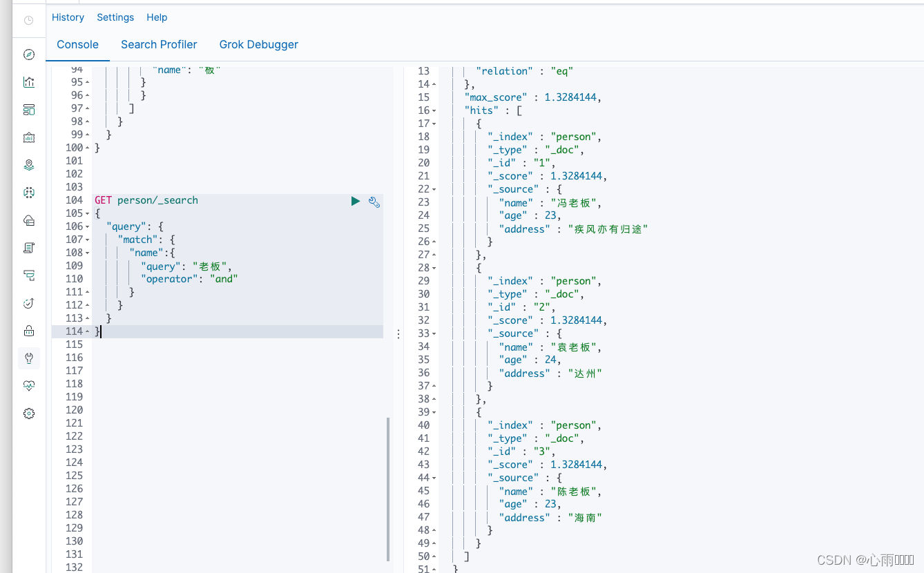The width and height of the screenshot is (924, 573).
Task: Collapse the third hit object at line 39
Action: (434, 413)
